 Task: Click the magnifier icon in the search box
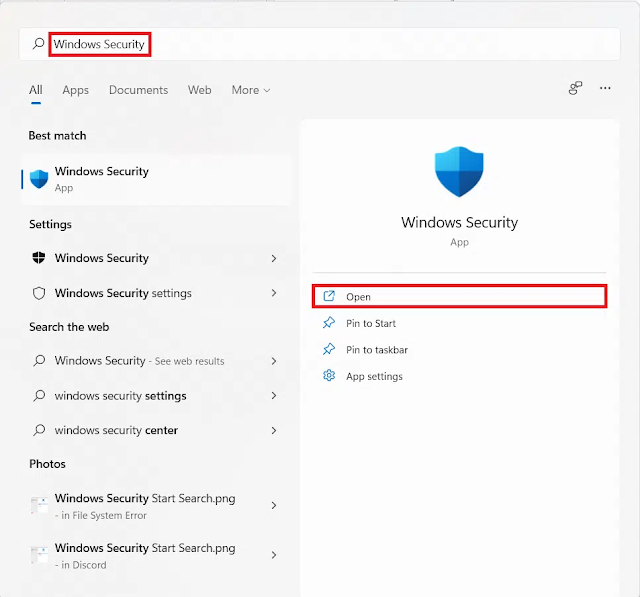[x=38, y=44]
